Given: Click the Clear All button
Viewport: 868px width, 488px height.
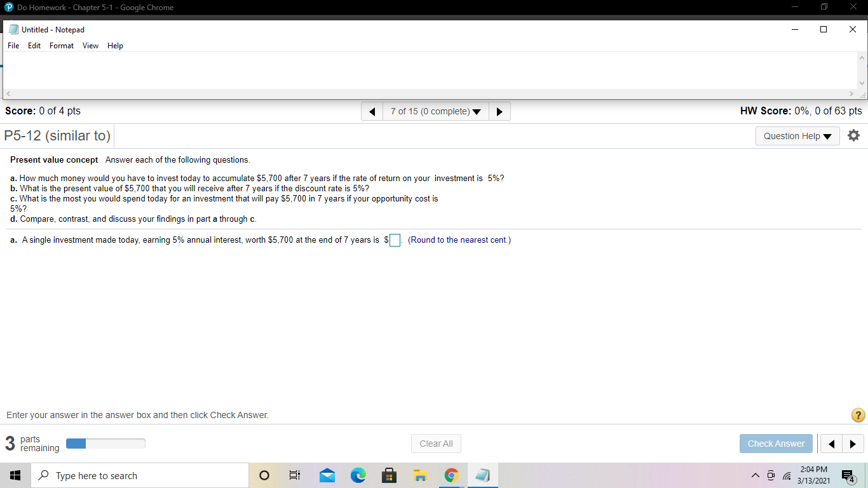Looking at the screenshot, I should coord(436,444).
